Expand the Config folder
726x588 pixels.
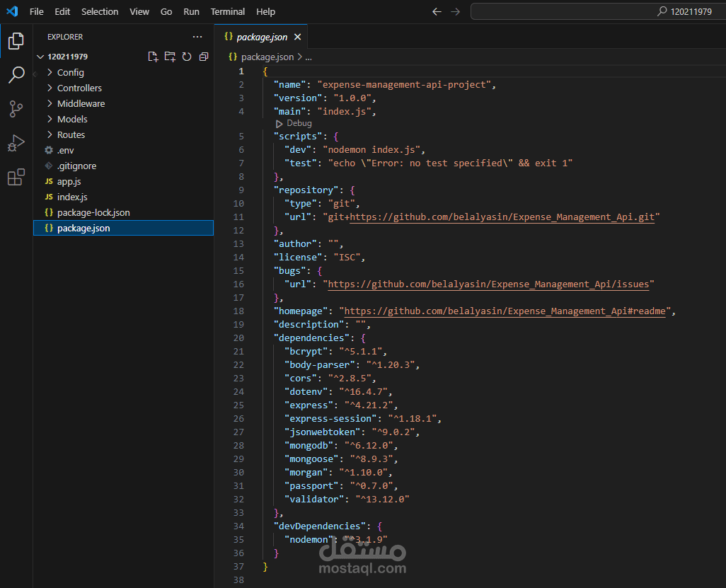pos(123,72)
